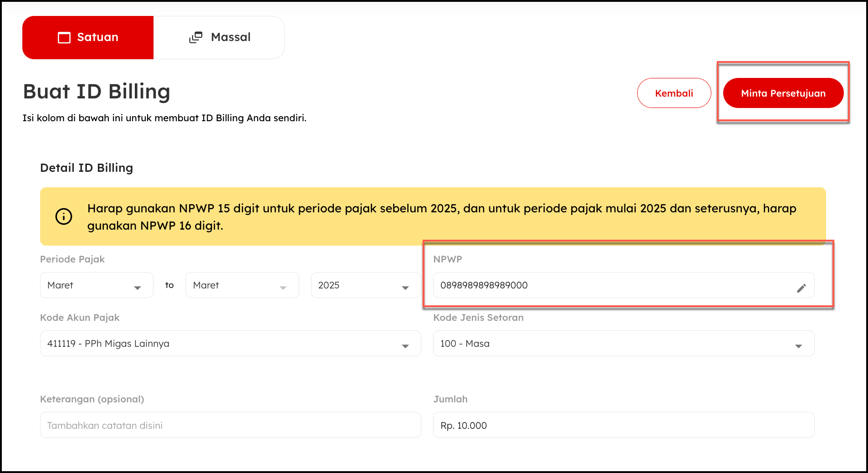Click the pencil edit icon in the NPWP field
The width and height of the screenshot is (868, 473).
[x=801, y=288]
